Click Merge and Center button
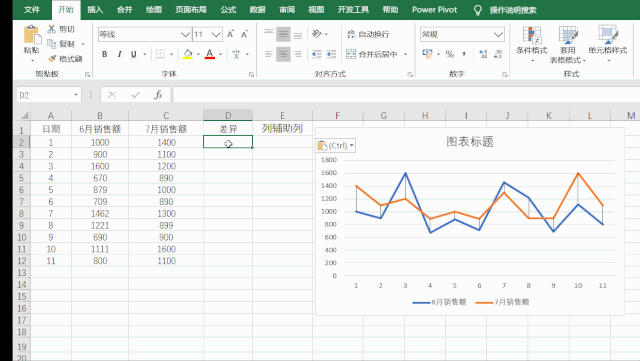Screen dimensions: 640x361 372,54
